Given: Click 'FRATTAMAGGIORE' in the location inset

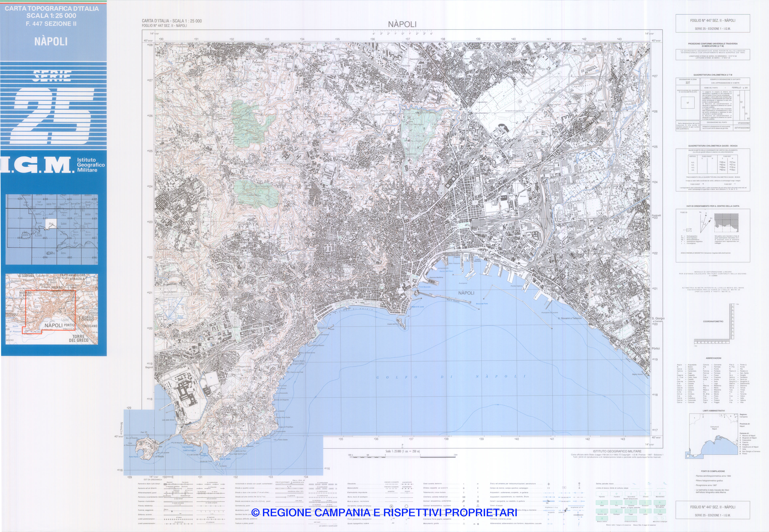Looking at the screenshot, I should point(72,276).
